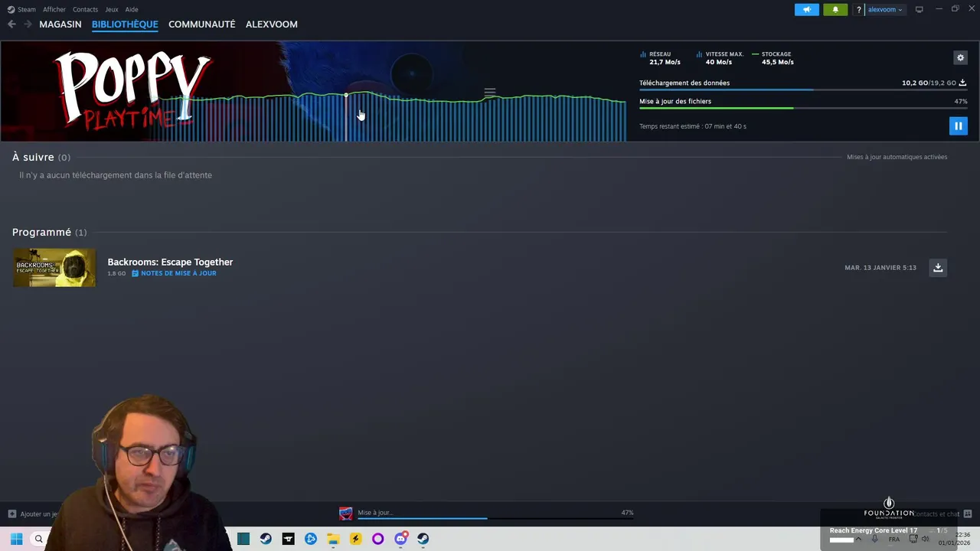Switch to the MAGASIN tab
980x551 pixels.
(60, 24)
